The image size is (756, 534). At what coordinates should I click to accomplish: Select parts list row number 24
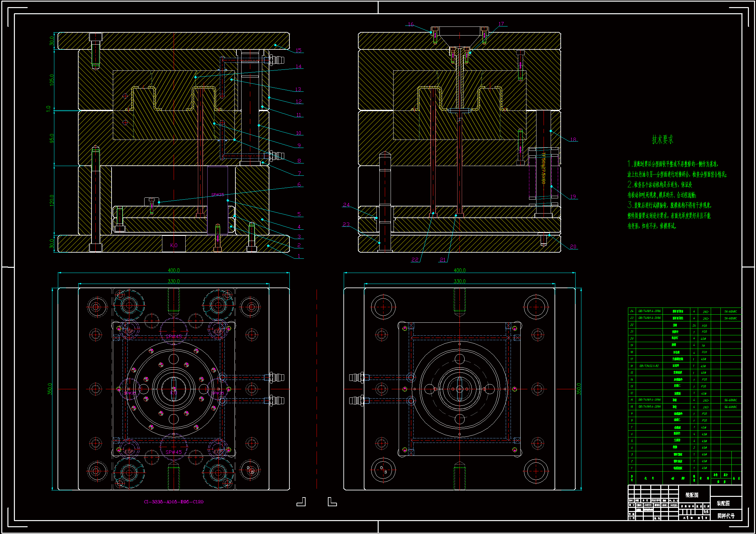(632, 311)
